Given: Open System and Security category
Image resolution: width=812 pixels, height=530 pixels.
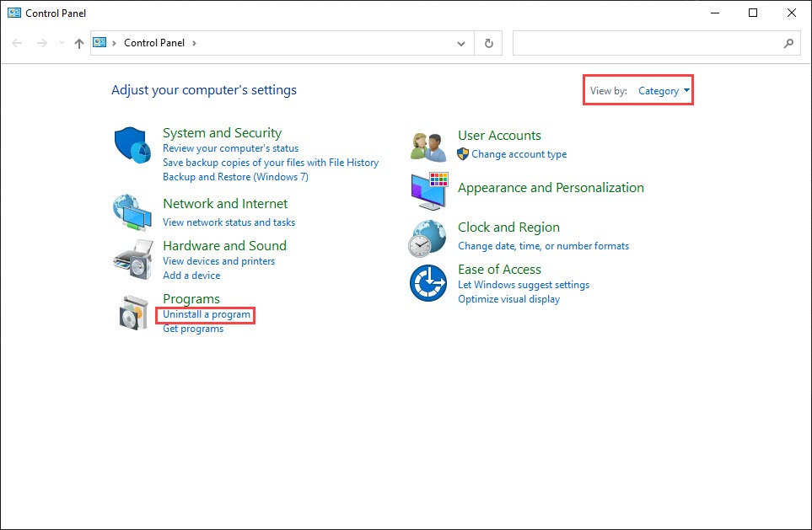Looking at the screenshot, I should [222, 133].
